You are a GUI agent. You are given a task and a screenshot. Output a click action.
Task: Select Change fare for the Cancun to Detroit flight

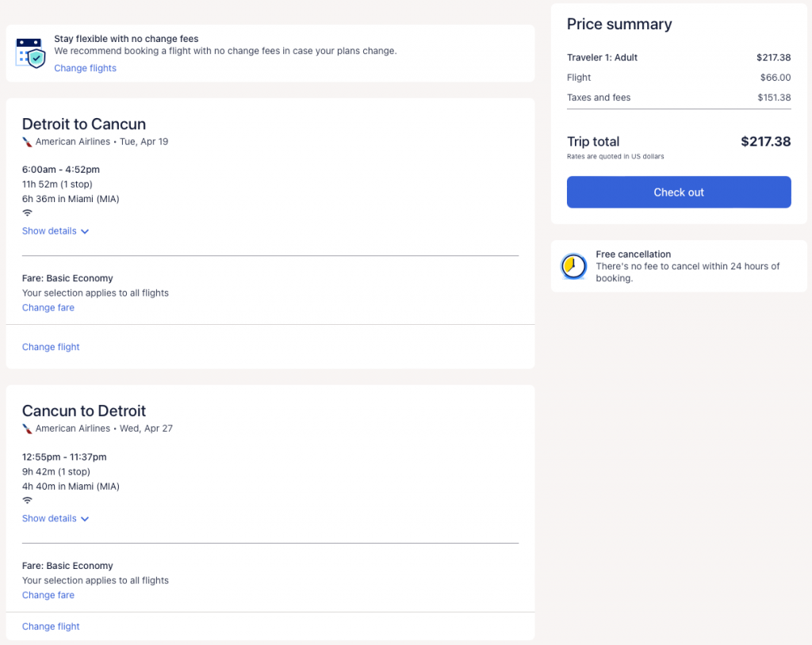click(x=48, y=596)
